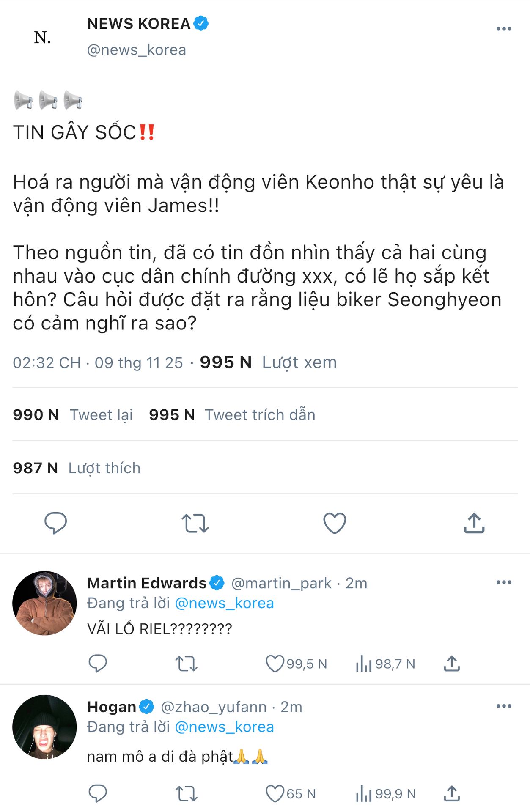View the 995 N Tweet trích dẫn list
This screenshot has height=812, width=530.
coord(232,415)
